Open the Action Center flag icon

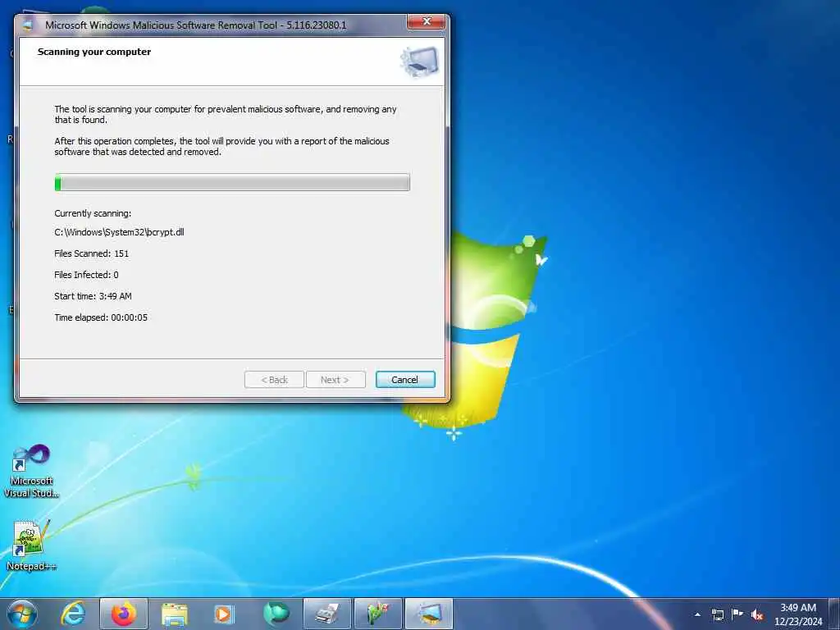(737, 614)
